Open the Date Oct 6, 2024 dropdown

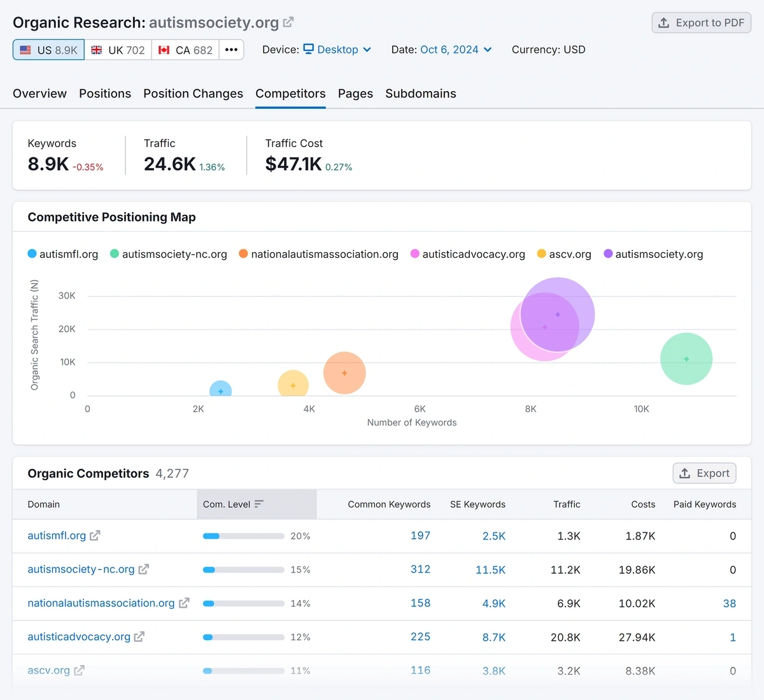[x=456, y=50]
